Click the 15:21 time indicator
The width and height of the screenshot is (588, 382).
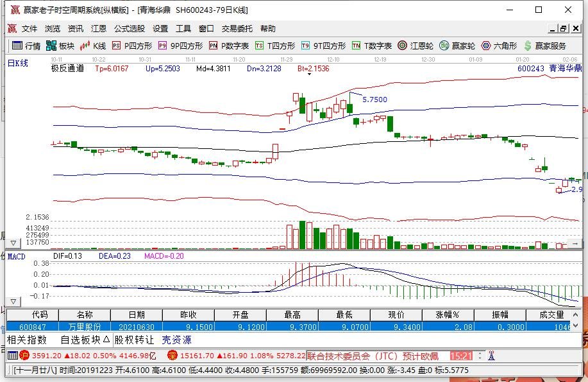[x=461, y=355]
